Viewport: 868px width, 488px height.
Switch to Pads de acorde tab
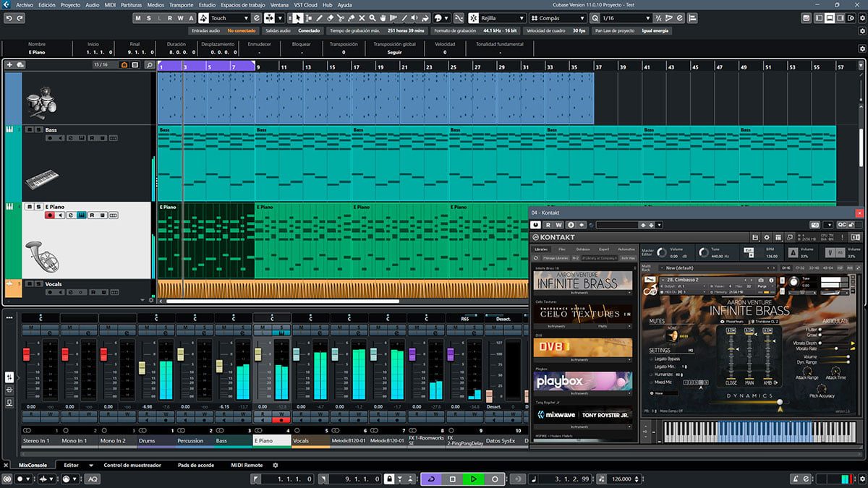tap(196, 465)
